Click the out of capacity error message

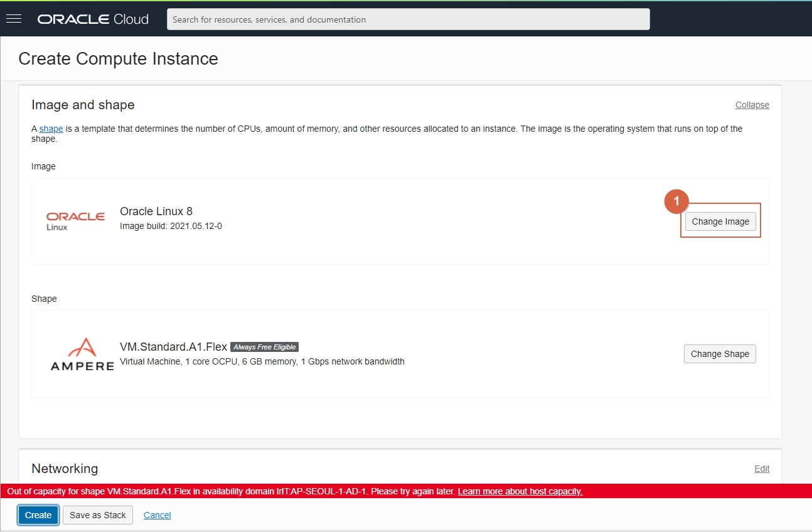point(231,491)
